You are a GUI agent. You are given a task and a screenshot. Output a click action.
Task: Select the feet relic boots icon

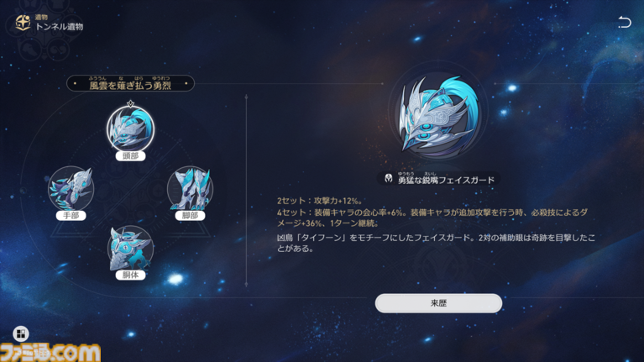[x=190, y=189]
